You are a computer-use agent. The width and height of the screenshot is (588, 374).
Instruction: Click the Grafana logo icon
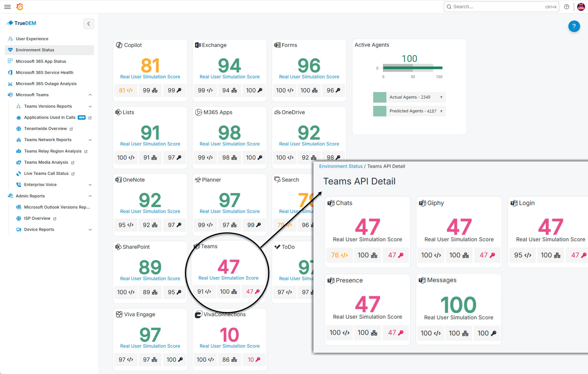(x=20, y=7)
